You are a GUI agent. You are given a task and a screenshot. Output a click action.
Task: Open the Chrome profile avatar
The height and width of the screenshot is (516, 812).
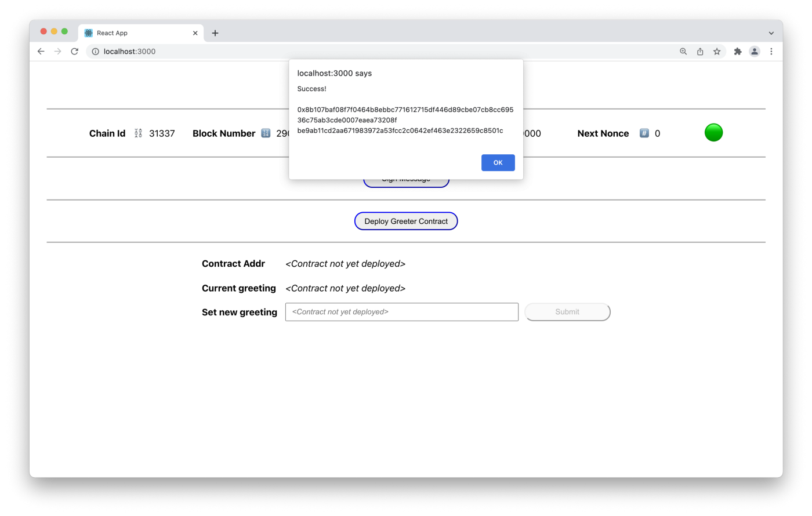coord(755,52)
